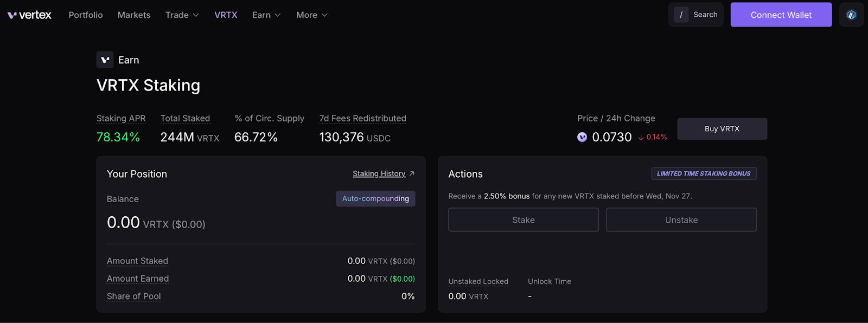Open the More dropdown menu

click(x=312, y=15)
